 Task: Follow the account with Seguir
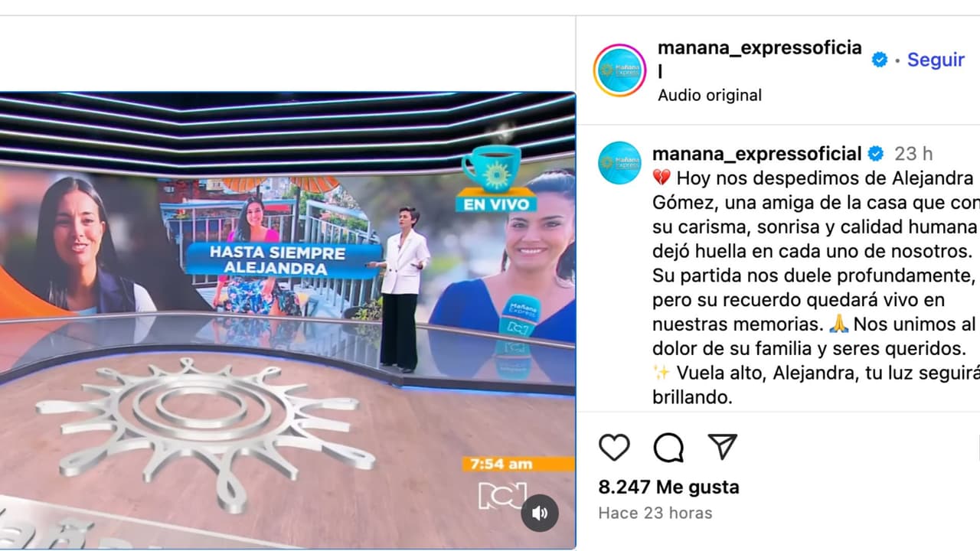(x=936, y=60)
